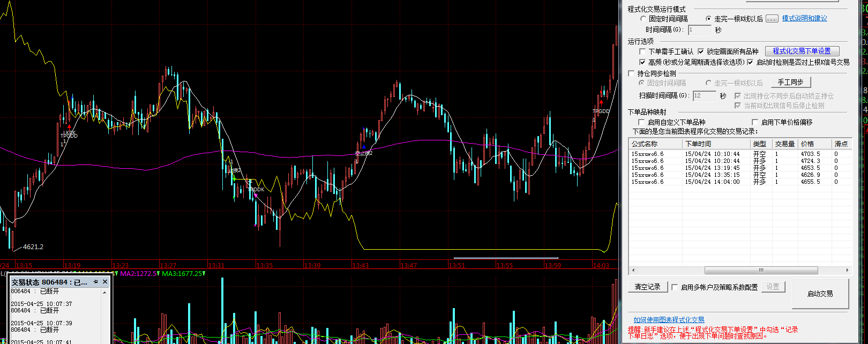Pin the 交易状态 panel with the pushpin icon
868x344 pixels.
tap(95, 281)
